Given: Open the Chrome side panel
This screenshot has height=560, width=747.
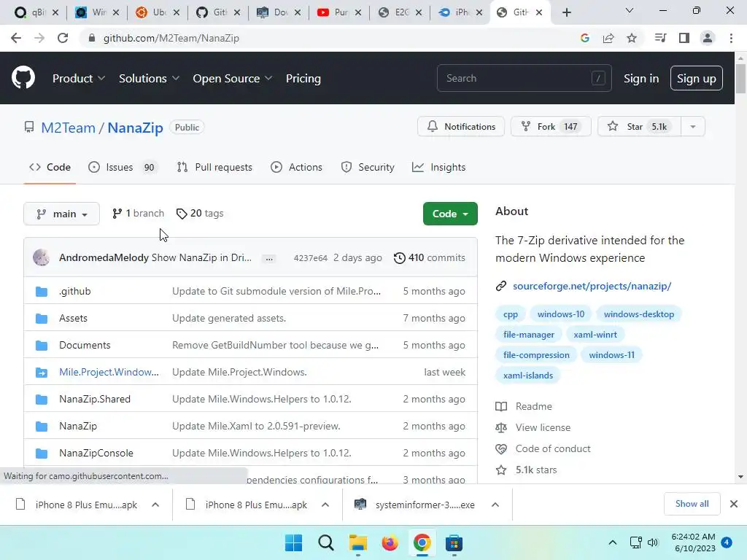Looking at the screenshot, I should tap(684, 38).
